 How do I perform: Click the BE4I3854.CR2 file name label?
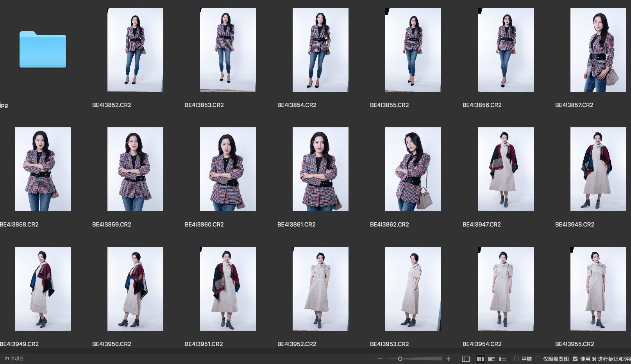coord(297,105)
